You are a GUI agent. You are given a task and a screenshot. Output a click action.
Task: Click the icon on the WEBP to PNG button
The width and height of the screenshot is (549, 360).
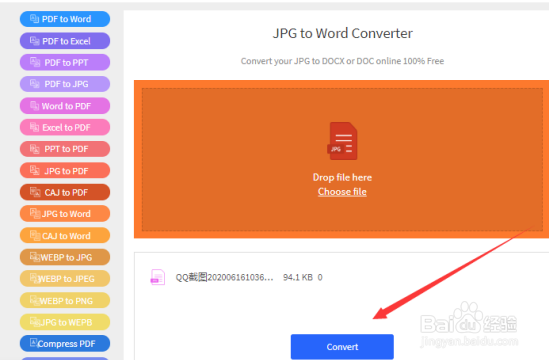click(34, 300)
